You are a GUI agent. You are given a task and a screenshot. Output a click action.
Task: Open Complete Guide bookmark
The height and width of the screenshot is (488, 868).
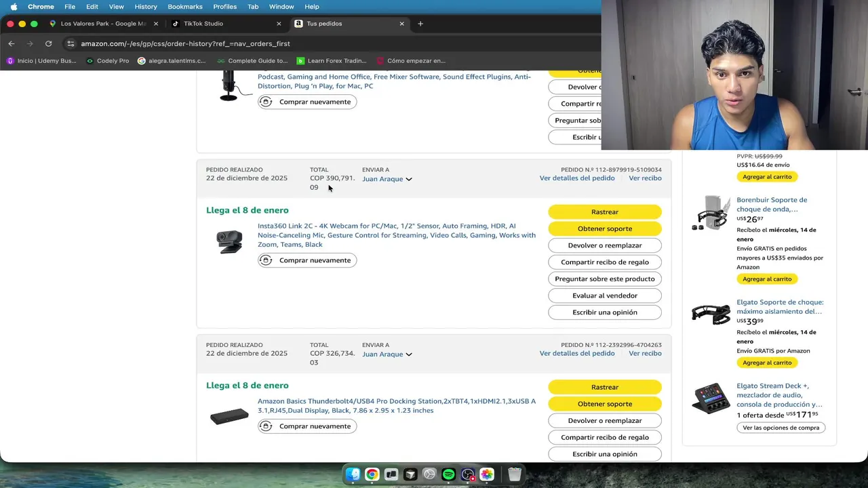252,60
